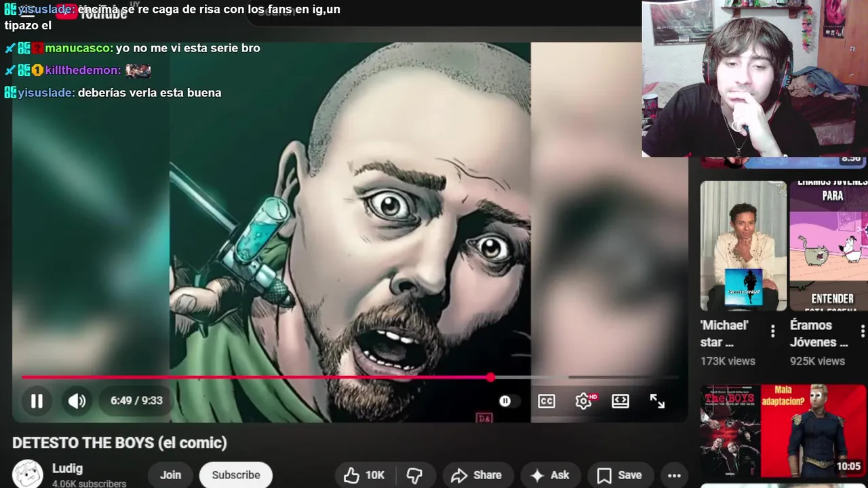The height and width of the screenshot is (488, 868).
Task: Dislike the video with thumbs down
Action: coord(414,476)
